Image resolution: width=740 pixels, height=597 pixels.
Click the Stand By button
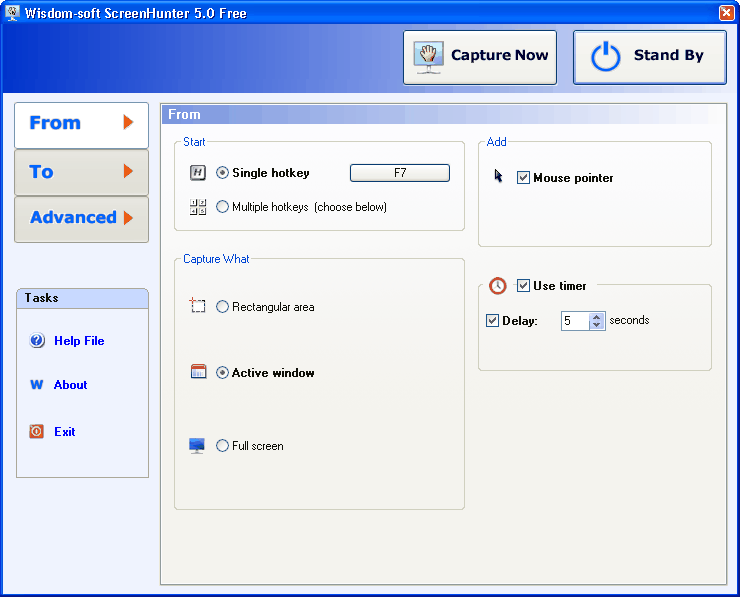pos(649,56)
